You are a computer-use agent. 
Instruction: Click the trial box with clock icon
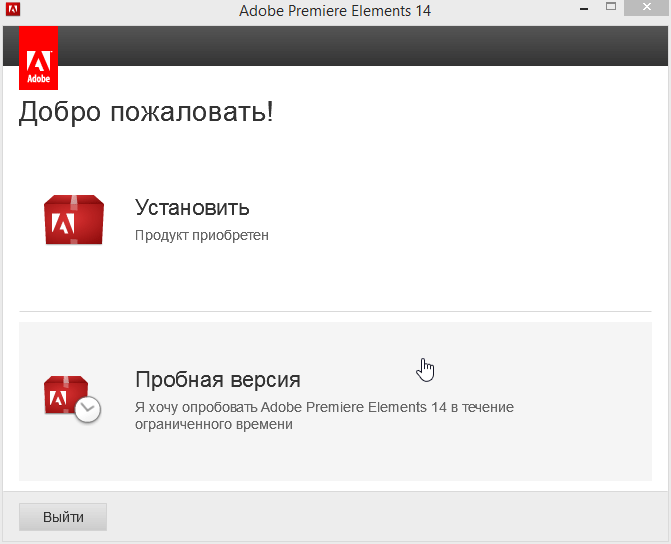coord(72,399)
